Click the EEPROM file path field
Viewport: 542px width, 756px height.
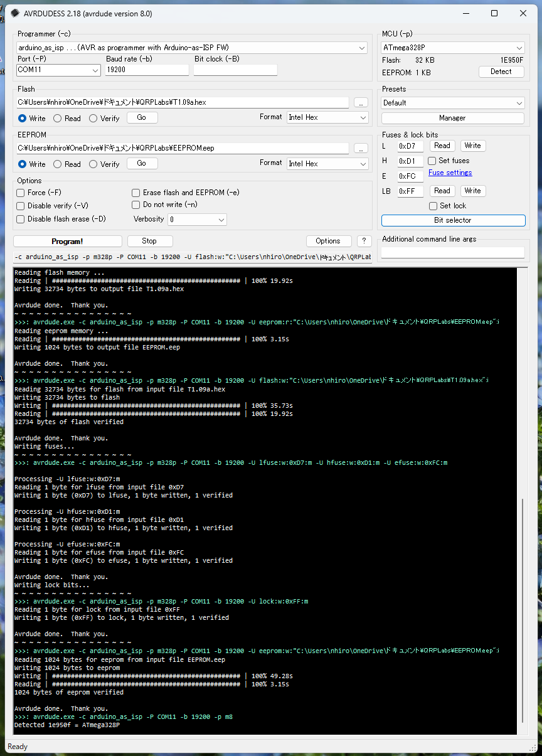click(183, 148)
